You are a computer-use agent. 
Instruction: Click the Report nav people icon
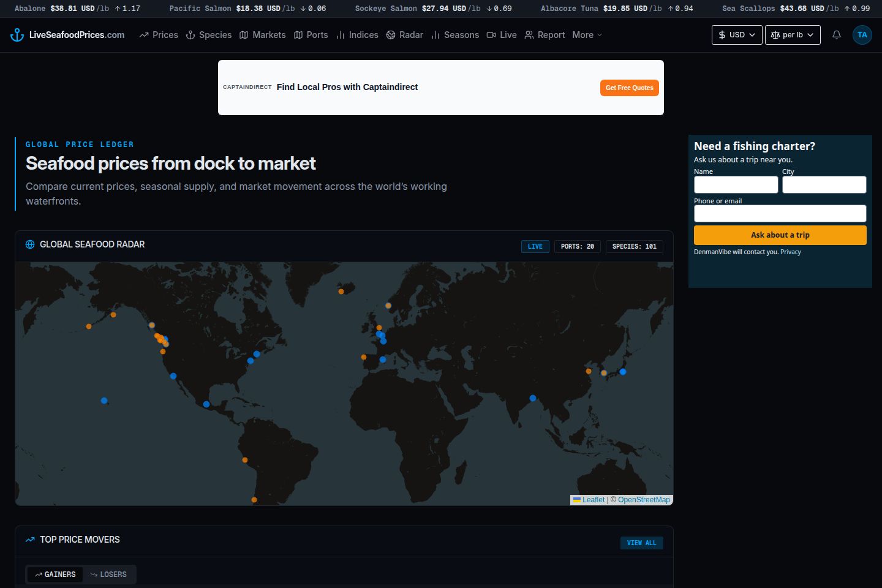[529, 35]
